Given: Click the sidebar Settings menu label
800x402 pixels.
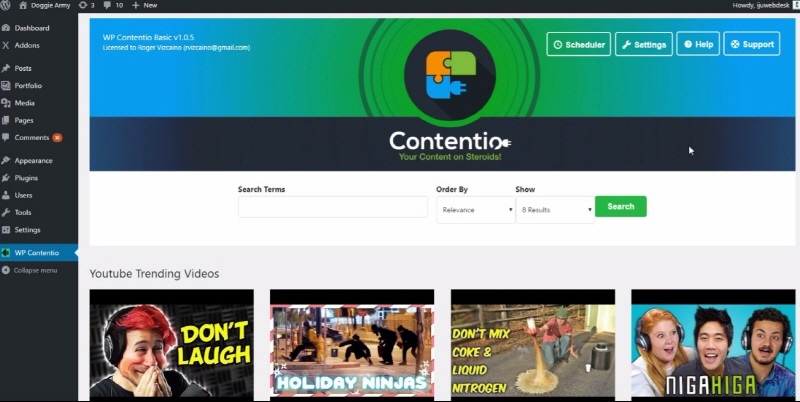Looking at the screenshot, I should [x=28, y=230].
